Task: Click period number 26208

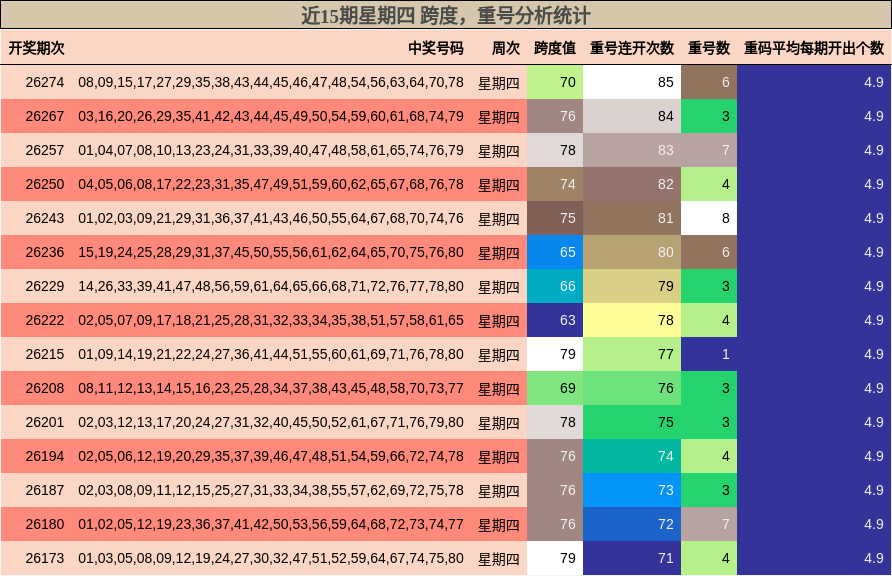Action: point(45,388)
